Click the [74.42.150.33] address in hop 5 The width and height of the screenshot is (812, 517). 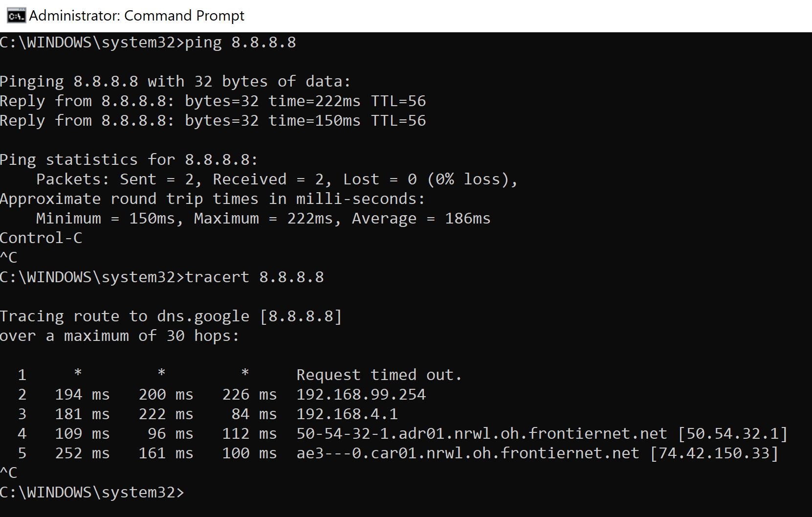714,453
